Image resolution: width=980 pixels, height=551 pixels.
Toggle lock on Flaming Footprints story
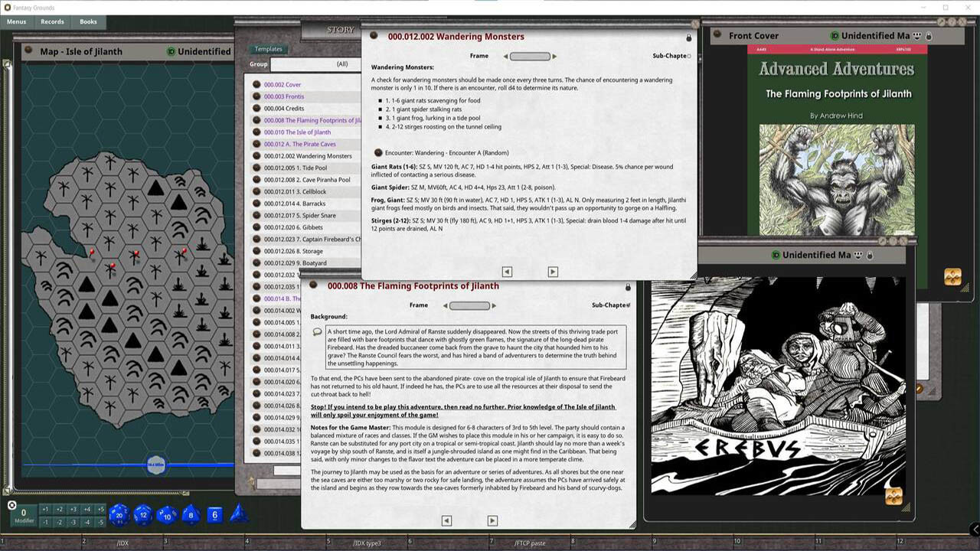click(x=628, y=287)
